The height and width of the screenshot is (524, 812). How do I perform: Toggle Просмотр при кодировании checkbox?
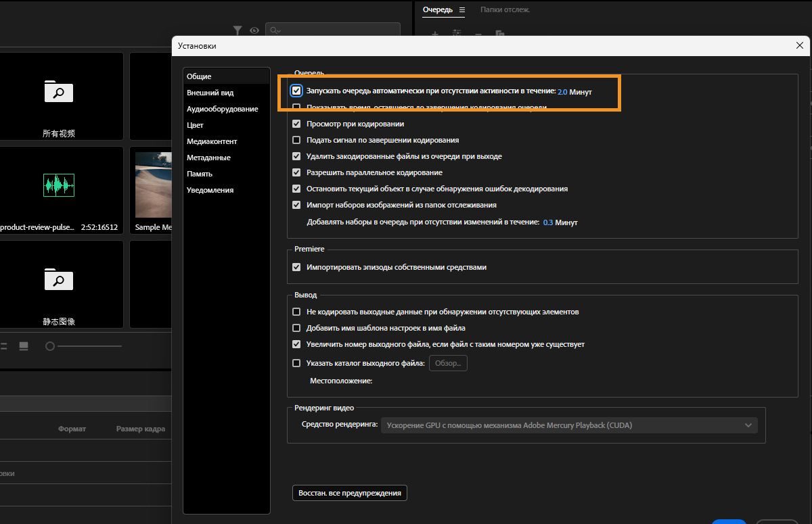coord(296,124)
